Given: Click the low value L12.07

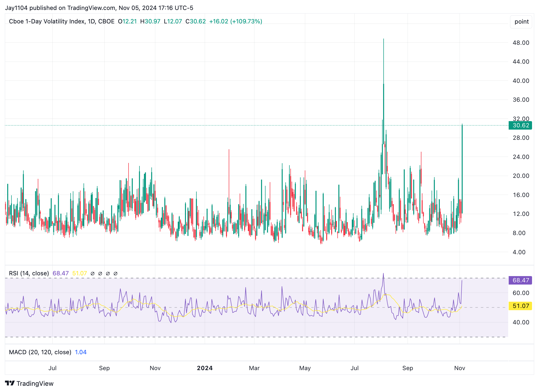Looking at the screenshot, I should tap(173, 21).
